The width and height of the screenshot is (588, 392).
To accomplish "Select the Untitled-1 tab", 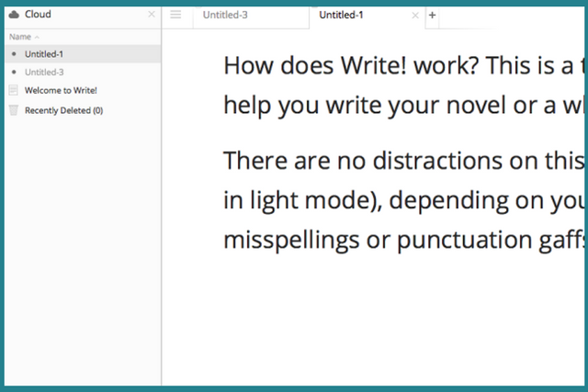I will point(367,16).
